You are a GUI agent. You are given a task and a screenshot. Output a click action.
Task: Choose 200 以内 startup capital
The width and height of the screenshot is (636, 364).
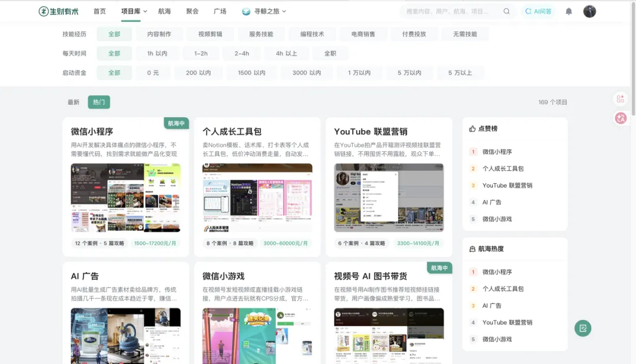pyautogui.click(x=198, y=72)
